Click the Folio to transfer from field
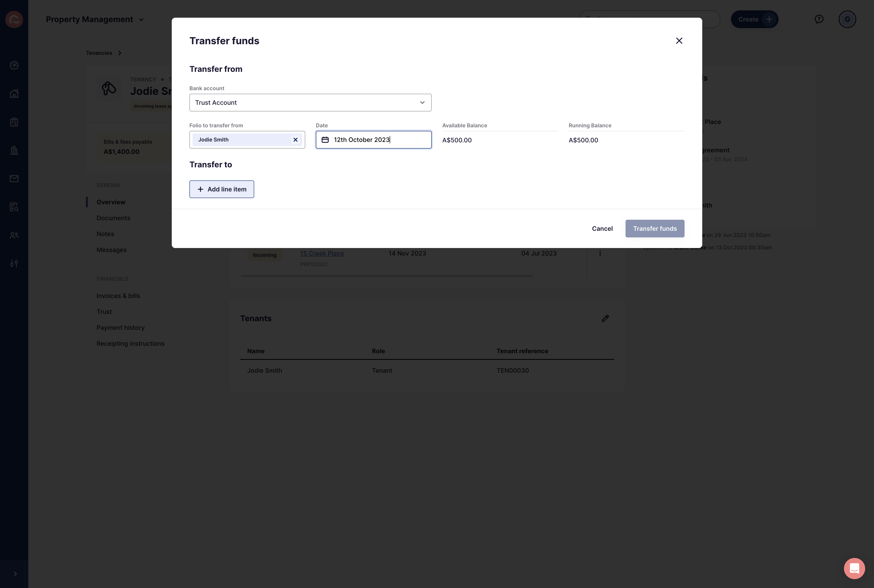Viewport: 874px width, 588px height. (247, 139)
